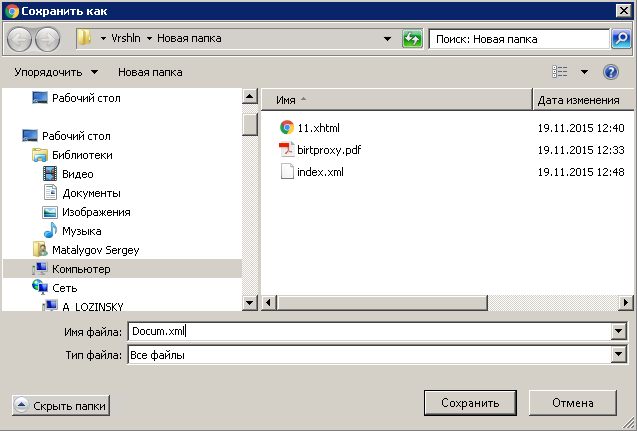Image resolution: width=637 pixels, height=431 pixels.
Task: Sort by Дата изменения column header
Action: point(583,100)
